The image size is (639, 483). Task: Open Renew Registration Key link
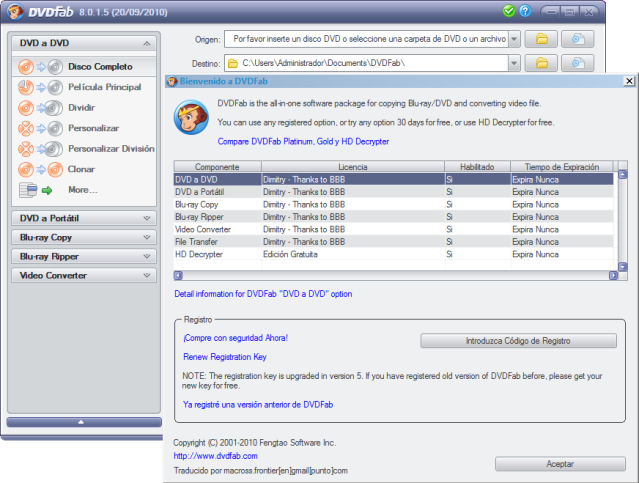(x=225, y=357)
